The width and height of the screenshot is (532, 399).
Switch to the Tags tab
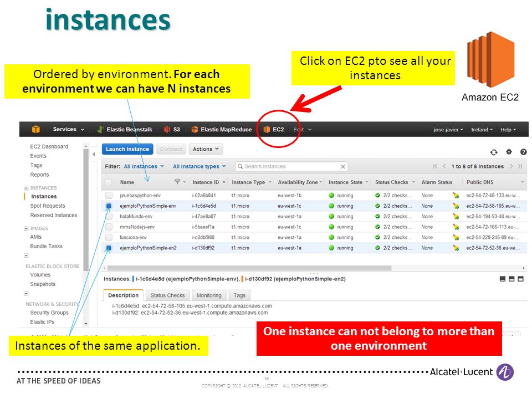239,295
